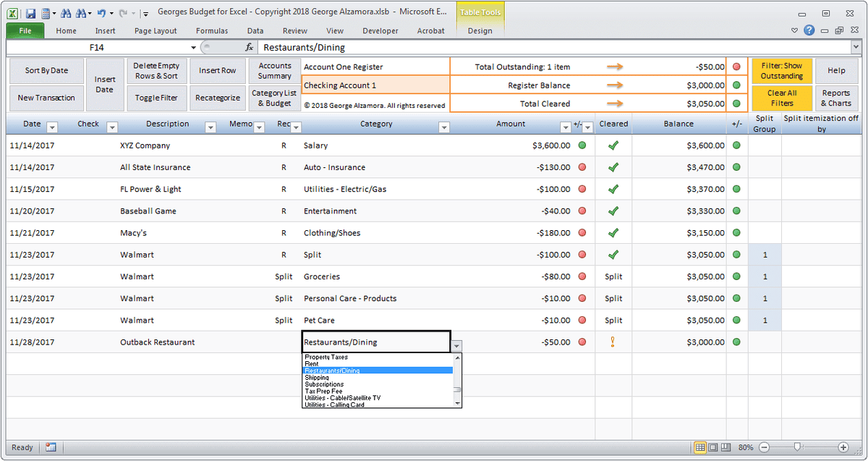Click the New Transaction button

point(47,98)
